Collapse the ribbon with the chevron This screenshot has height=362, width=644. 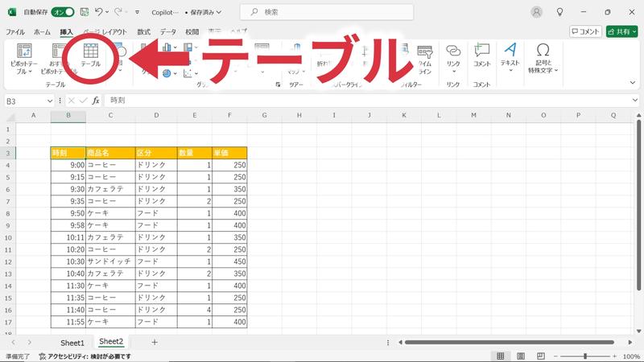pos(633,83)
